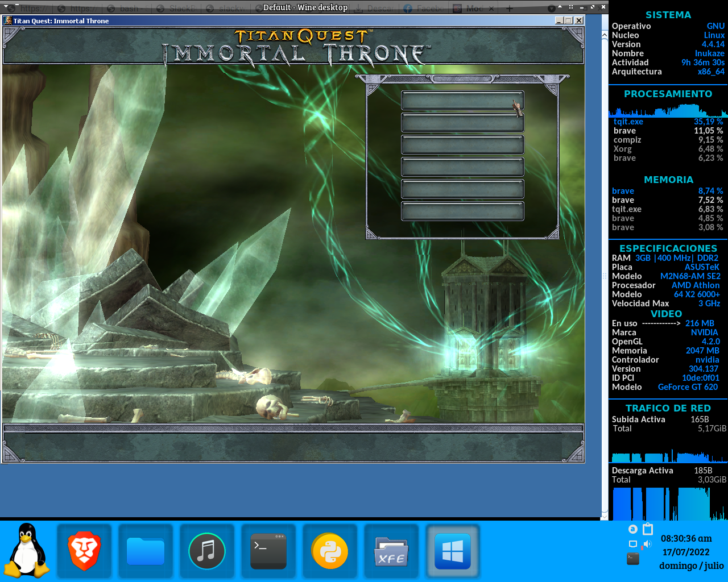Close the Titan Quest: Immortal Throne window
This screenshot has width=728, height=582.
pyautogui.click(x=579, y=20)
